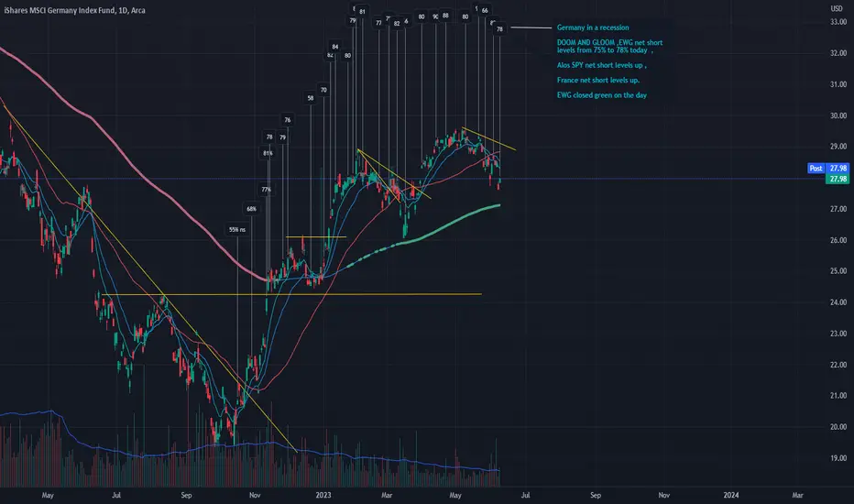Click the '90' callout label
The image size is (854, 504).
[435, 16]
